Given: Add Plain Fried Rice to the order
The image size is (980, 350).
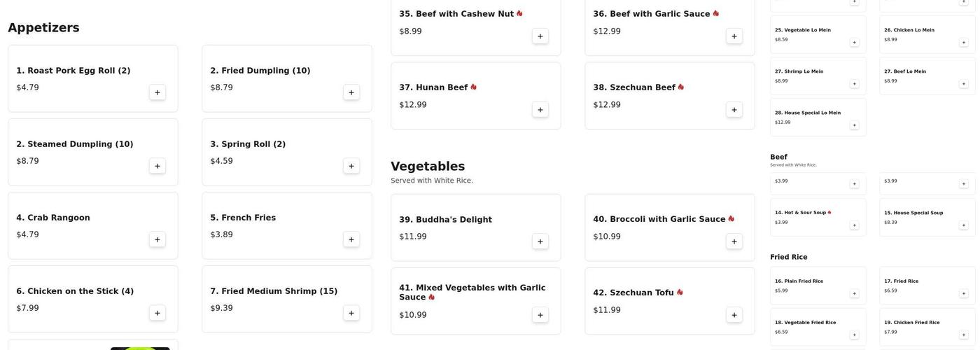Looking at the screenshot, I should pos(854,293).
